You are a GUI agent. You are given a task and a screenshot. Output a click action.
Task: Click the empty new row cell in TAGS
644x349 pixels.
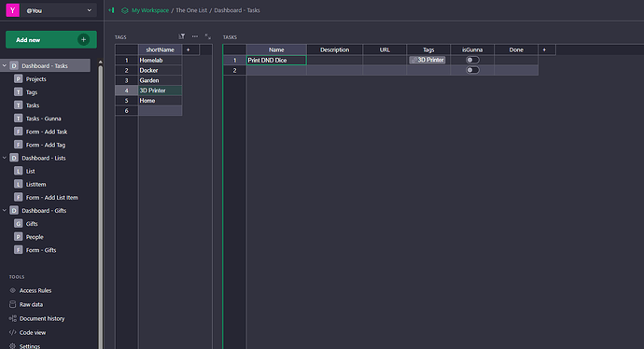[161, 110]
